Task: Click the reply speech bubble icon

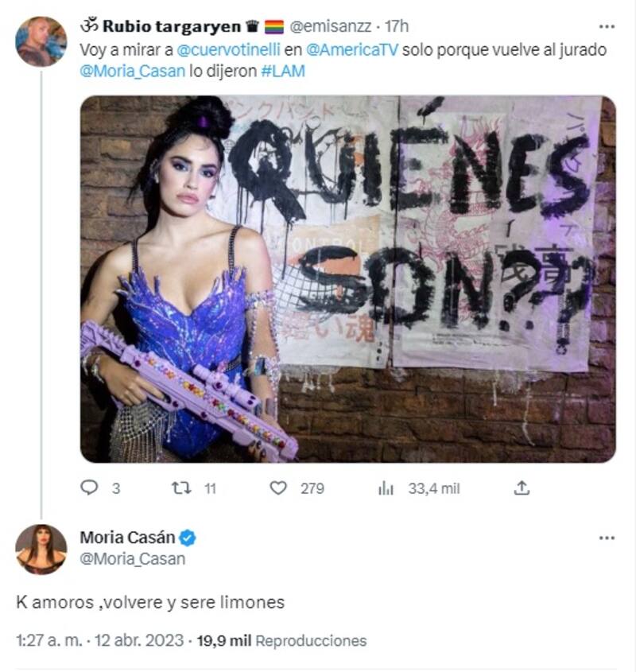Action: click(89, 487)
